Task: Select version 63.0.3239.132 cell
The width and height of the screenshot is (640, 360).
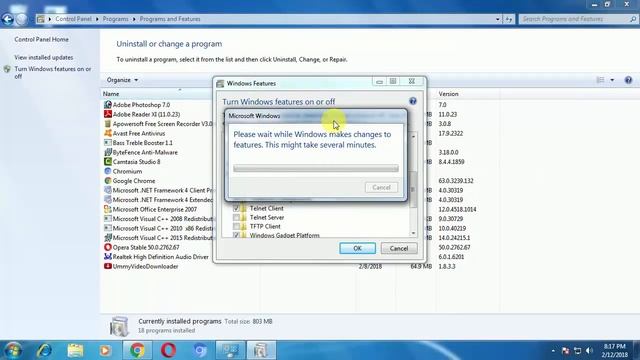Action: (456, 181)
